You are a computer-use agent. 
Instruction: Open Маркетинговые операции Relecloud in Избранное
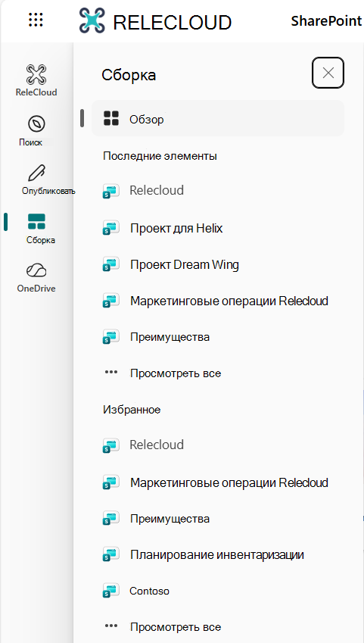229,482
